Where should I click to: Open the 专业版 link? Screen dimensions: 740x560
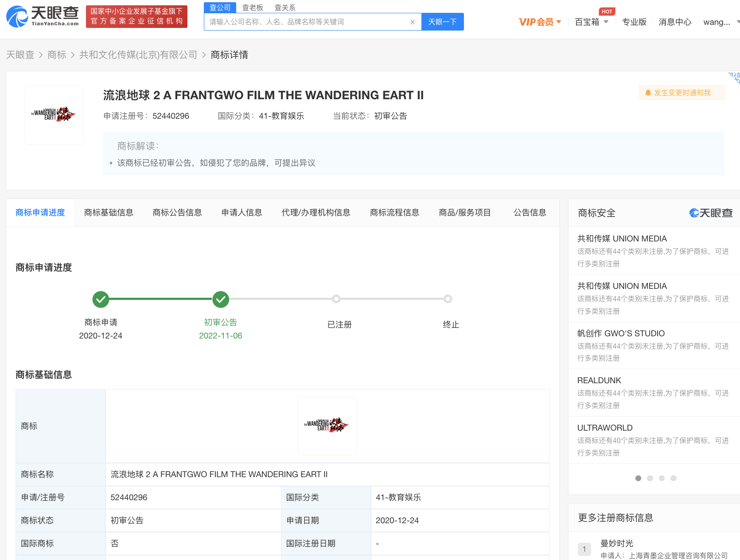pos(634,22)
